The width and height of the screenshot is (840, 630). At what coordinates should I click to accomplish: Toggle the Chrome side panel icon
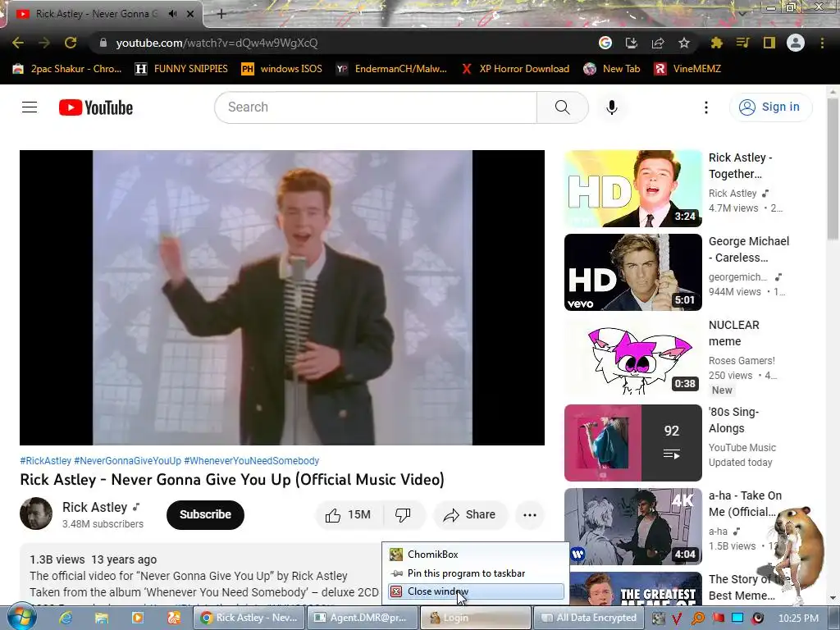click(769, 43)
